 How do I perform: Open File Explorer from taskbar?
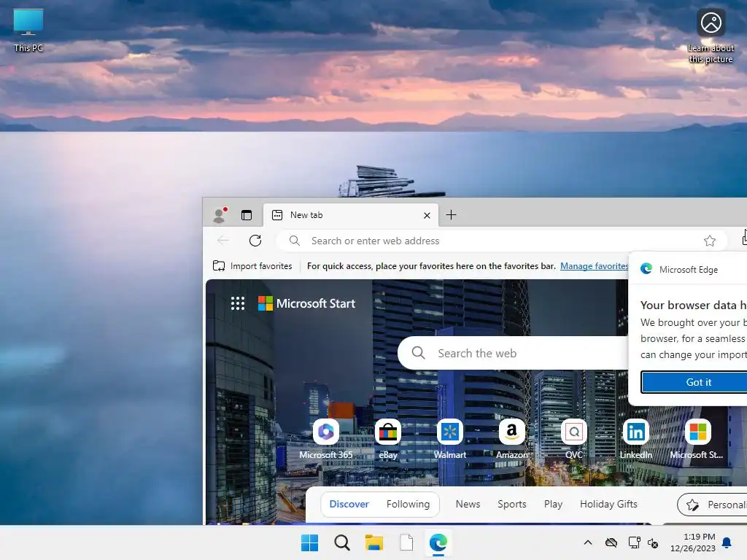point(374,542)
